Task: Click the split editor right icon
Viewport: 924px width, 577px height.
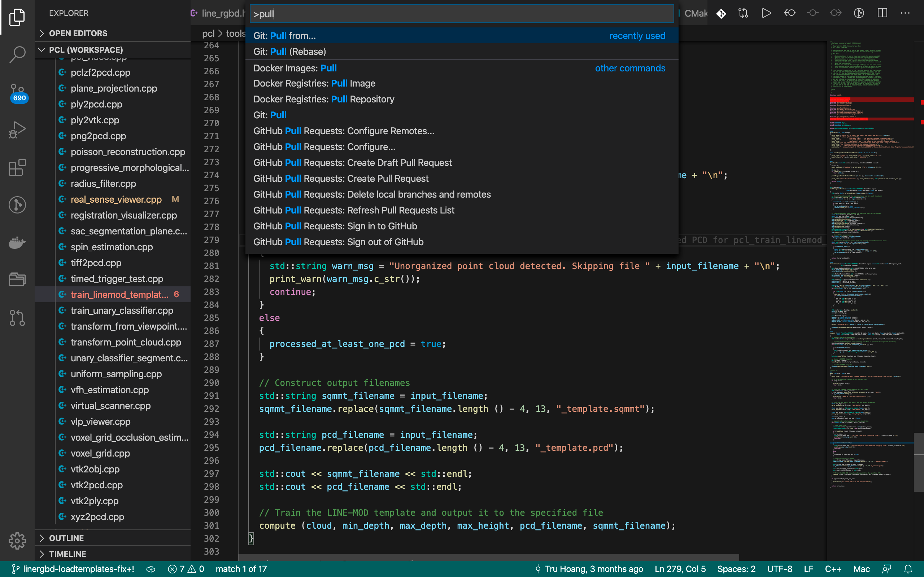Action: click(x=882, y=13)
